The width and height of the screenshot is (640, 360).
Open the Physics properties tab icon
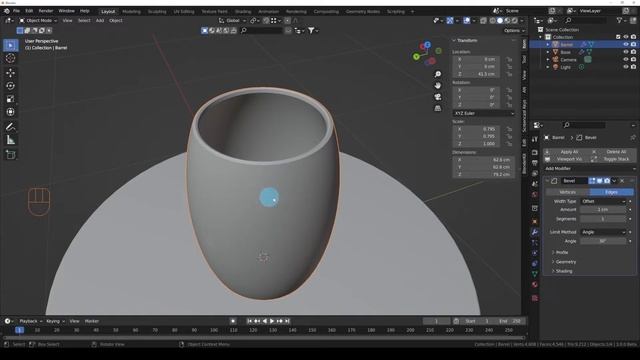coord(535,253)
